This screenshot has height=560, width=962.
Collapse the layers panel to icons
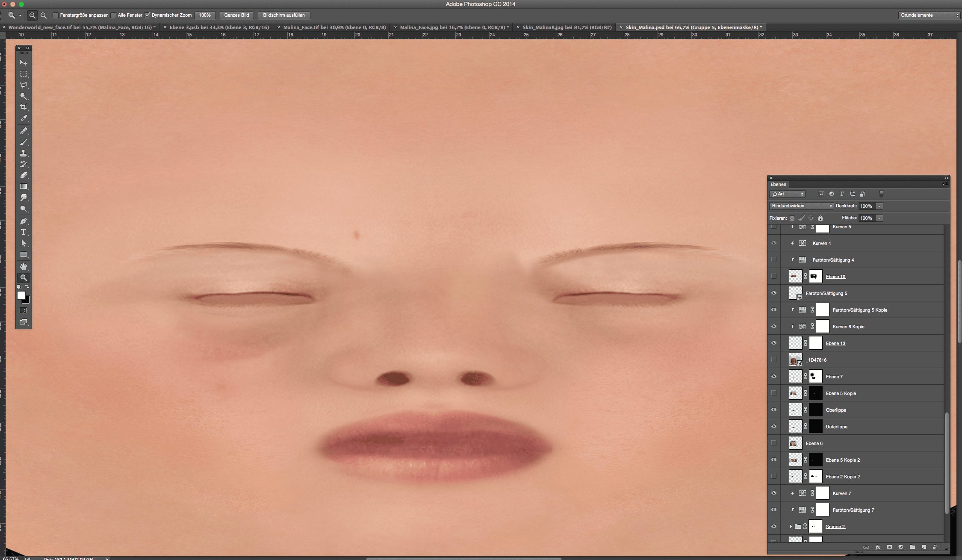[x=947, y=178]
